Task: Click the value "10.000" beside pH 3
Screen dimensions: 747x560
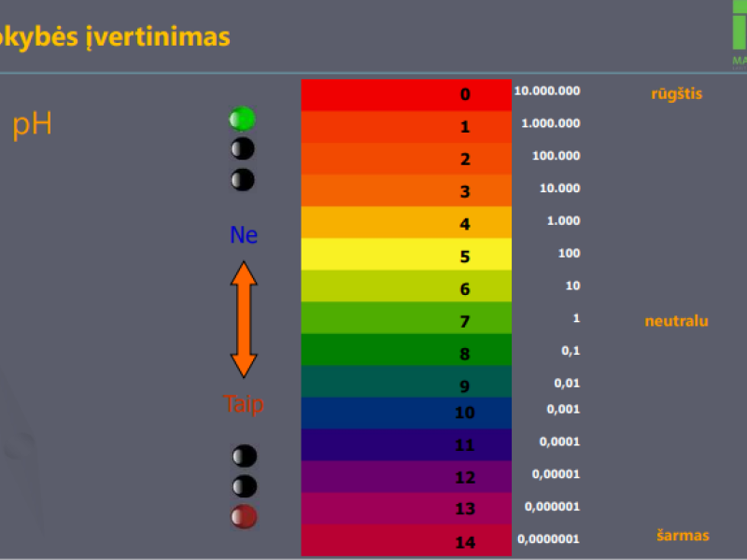Action: click(x=559, y=189)
